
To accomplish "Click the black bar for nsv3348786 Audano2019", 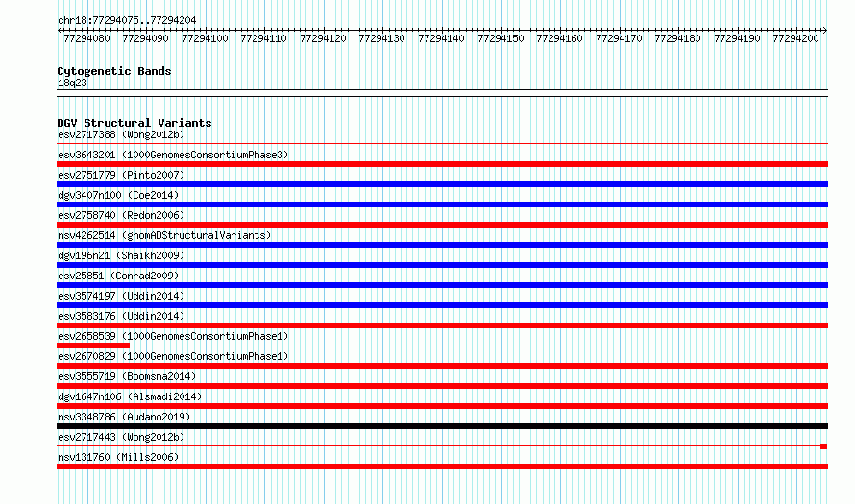I will coord(442,426).
